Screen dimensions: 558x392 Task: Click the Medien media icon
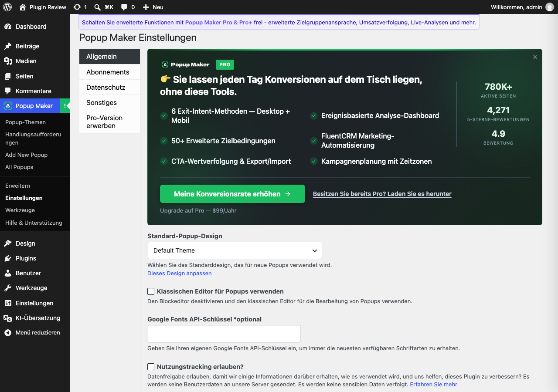click(x=8, y=61)
